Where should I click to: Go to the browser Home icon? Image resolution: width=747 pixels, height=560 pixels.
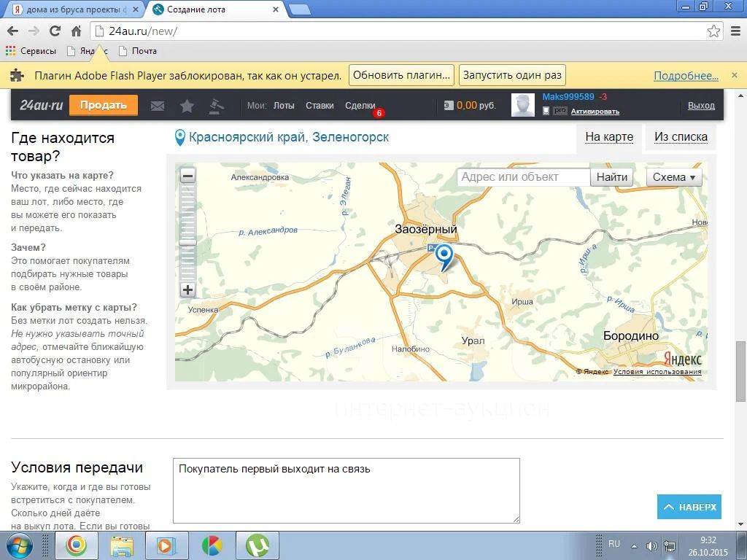(x=76, y=31)
